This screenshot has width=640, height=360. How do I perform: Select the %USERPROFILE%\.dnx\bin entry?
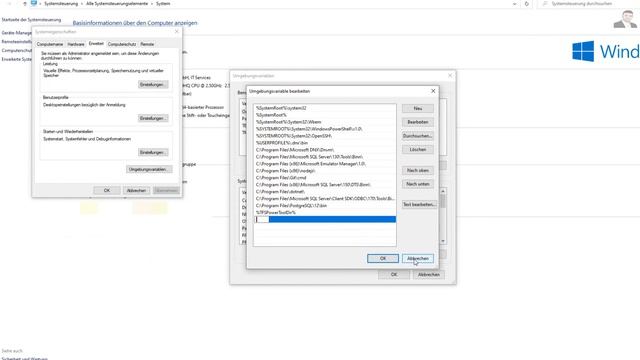[x=325, y=143]
